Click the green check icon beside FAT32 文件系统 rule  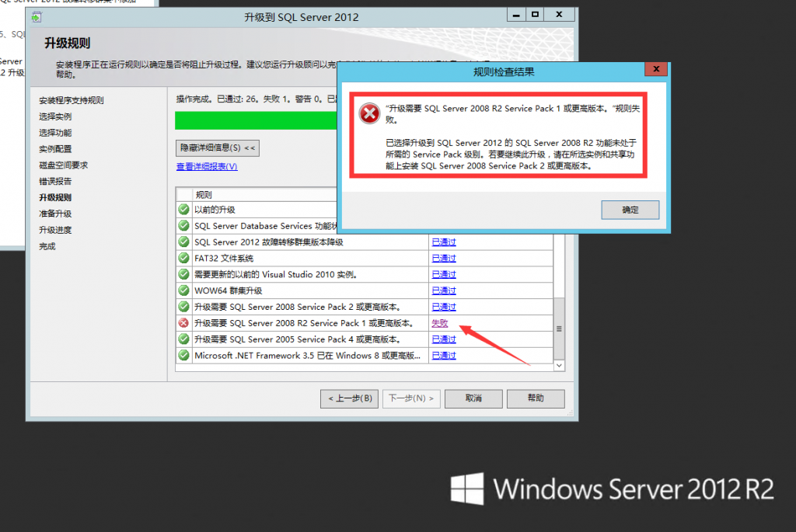[x=183, y=258]
